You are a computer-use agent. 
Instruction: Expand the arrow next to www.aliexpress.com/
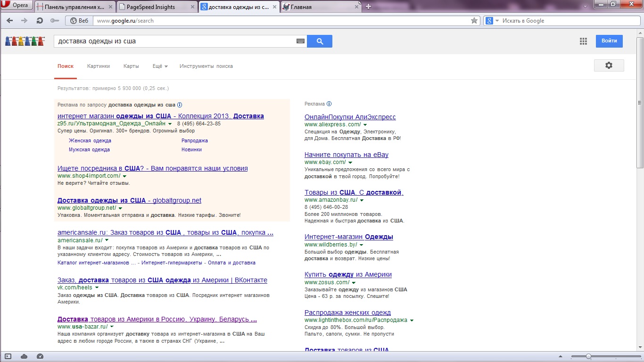click(x=365, y=125)
